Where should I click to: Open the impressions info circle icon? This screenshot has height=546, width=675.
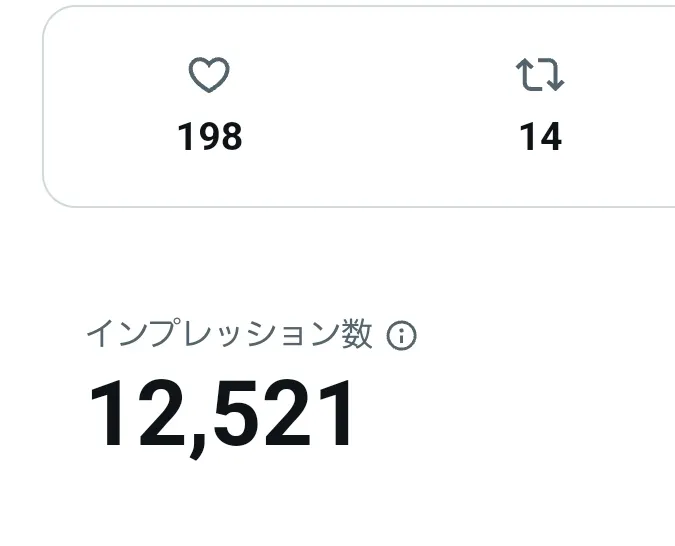point(401,335)
